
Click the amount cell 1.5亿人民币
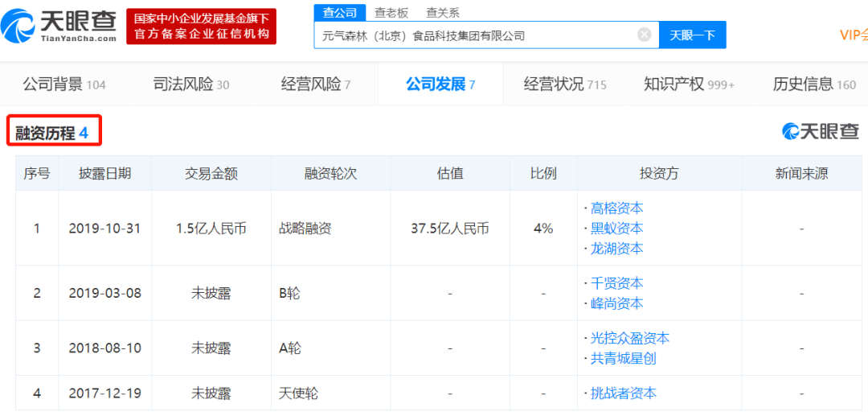211,229
